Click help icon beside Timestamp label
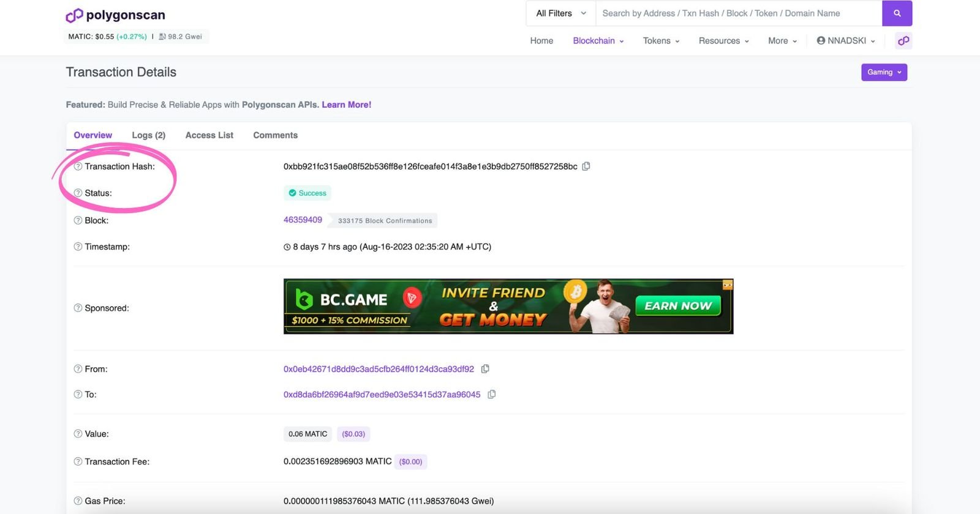Viewport: 980px width, 514px height. point(78,247)
